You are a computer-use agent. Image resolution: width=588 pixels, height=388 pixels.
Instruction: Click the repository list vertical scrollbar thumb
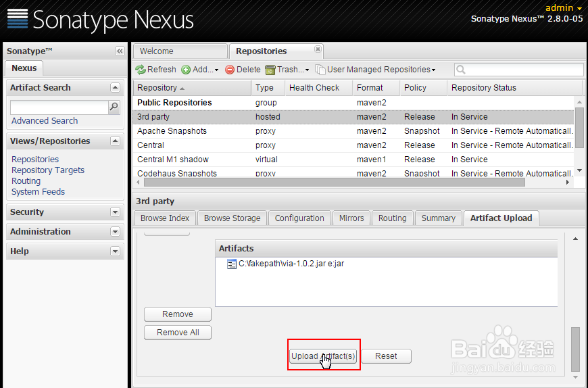[579, 128]
